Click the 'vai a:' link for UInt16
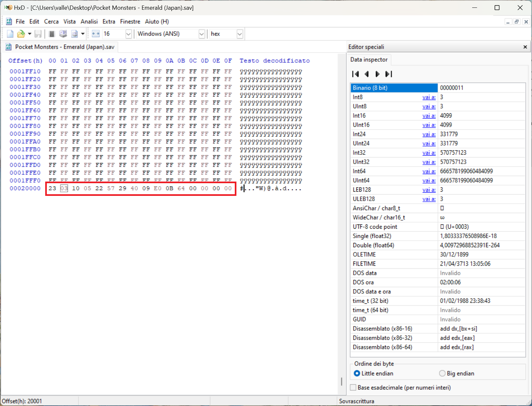 click(x=429, y=125)
